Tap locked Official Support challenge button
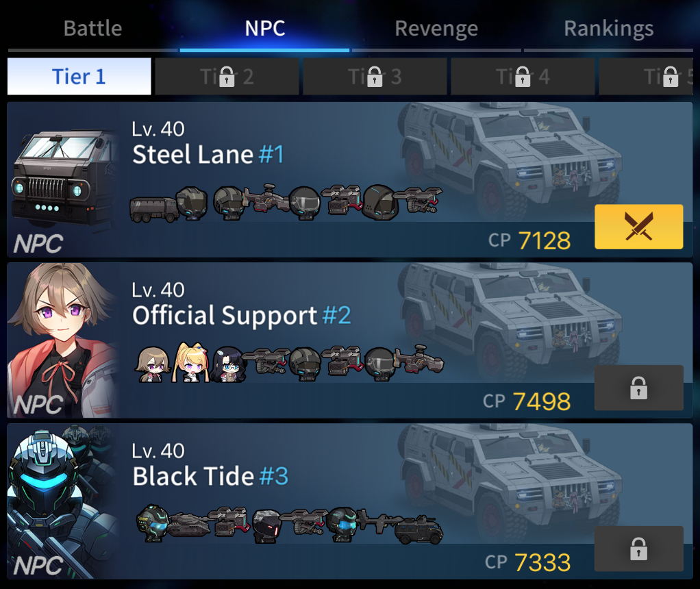The image size is (700, 589). tap(639, 388)
